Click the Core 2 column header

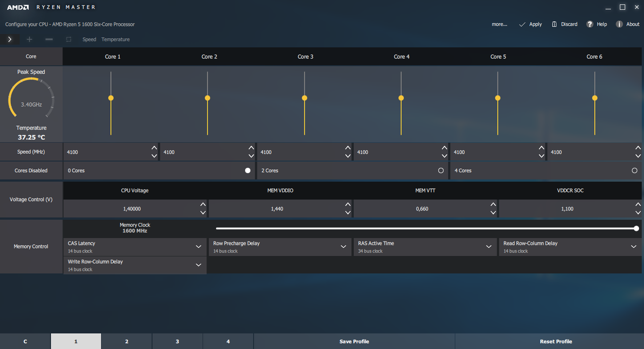[209, 57]
